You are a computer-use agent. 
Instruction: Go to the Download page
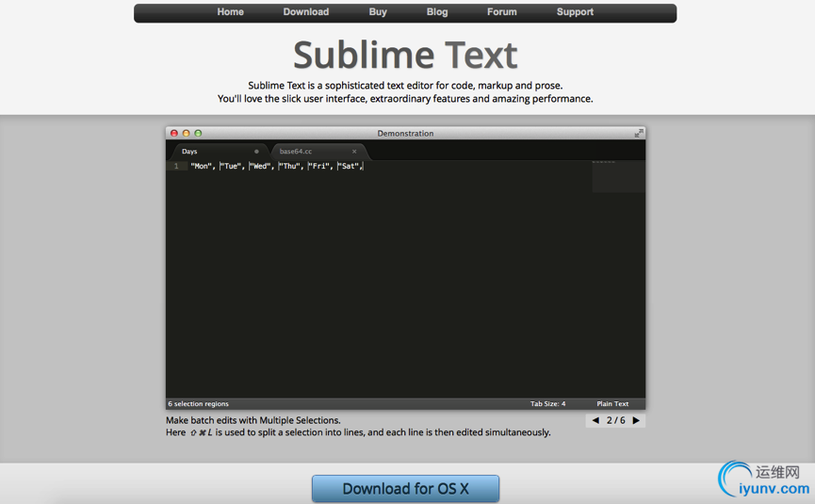click(305, 12)
